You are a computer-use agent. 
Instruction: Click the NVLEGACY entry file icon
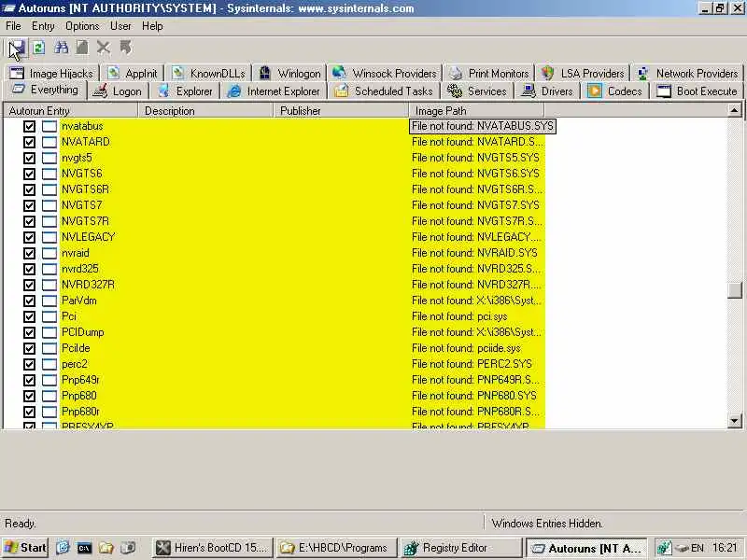[49, 237]
